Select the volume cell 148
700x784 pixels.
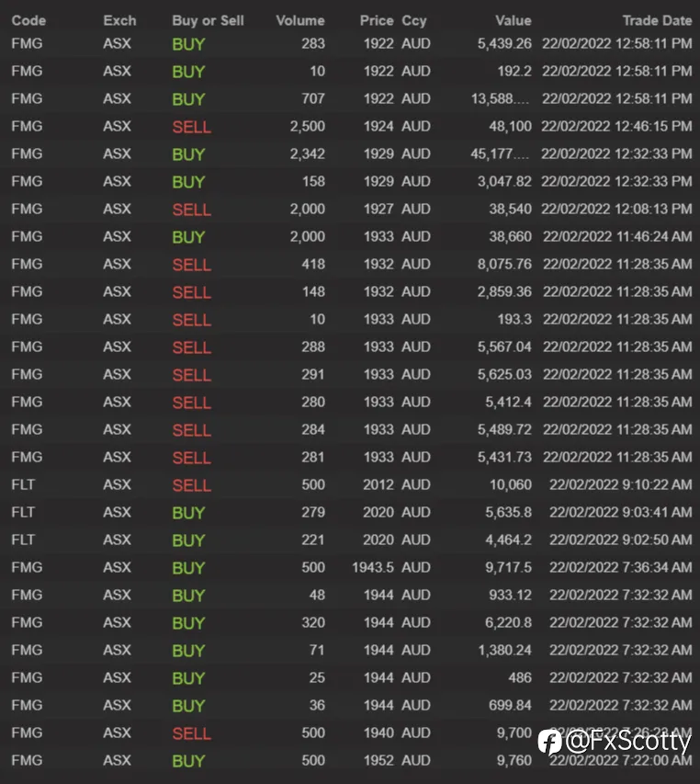click(314, 291)
